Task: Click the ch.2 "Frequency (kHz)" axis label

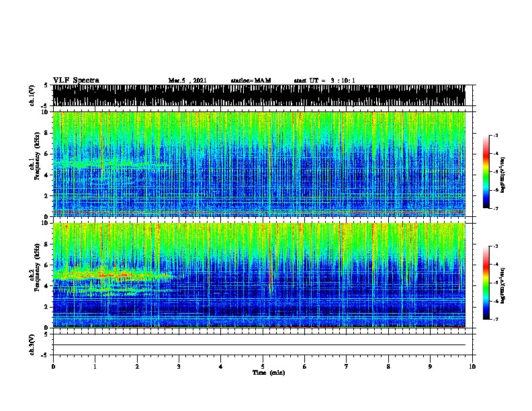Action: pos(38,267)
